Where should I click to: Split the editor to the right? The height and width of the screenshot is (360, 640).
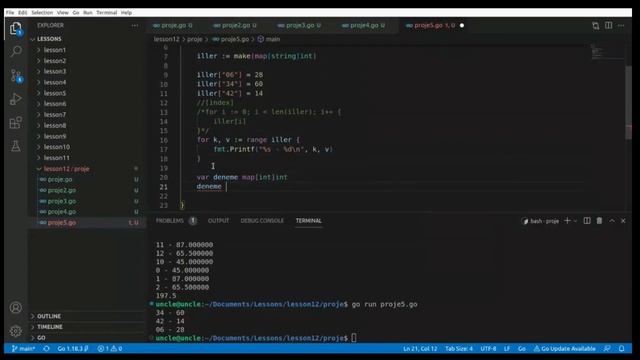point(609,25)
